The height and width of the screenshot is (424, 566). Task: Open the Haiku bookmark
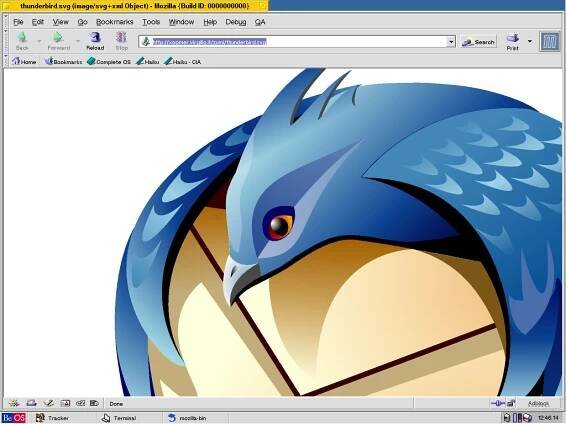click(x=148, y=62)
